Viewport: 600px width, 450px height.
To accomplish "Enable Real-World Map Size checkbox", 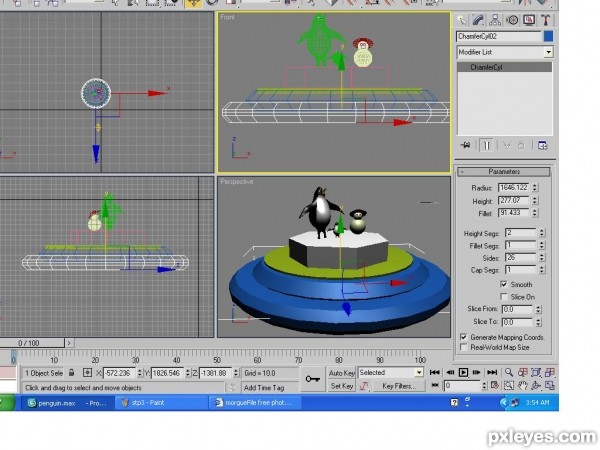I will pyautogui.click(x=463, y=347).
